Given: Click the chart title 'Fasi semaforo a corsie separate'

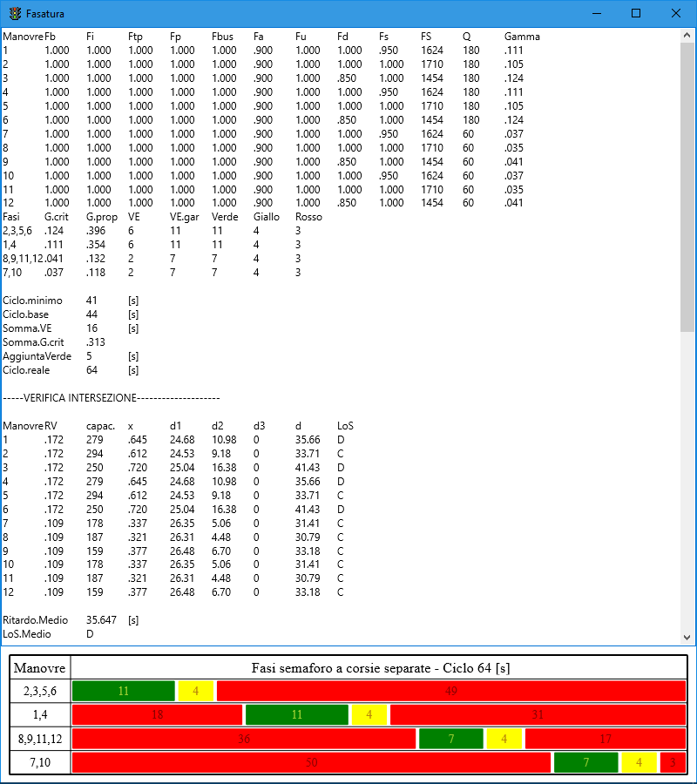Looking at the screenshot, I should pyautogui.click(x=341, y=667).
